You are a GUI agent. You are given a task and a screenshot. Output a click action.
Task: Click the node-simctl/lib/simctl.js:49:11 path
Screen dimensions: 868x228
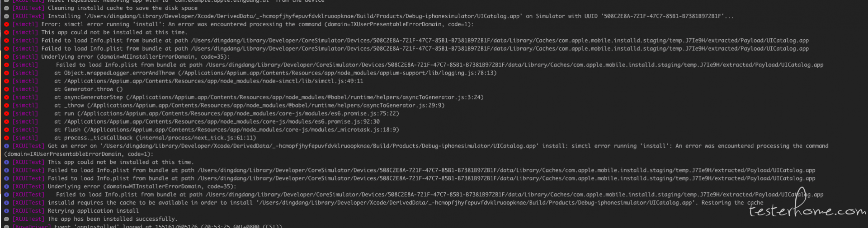point(214,81)
